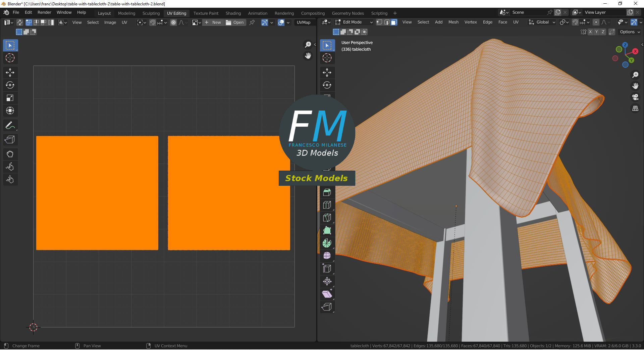Switch to the Geometry Nodes workspace tab
Viewport: 644px width, 350px height.
click(348, 13)
